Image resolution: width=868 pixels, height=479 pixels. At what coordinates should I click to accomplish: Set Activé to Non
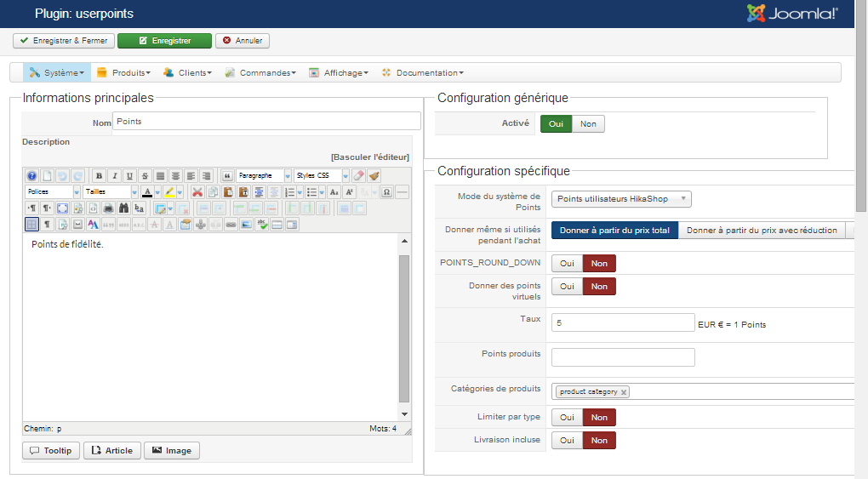pyautogui.click(x=588, y=124)
